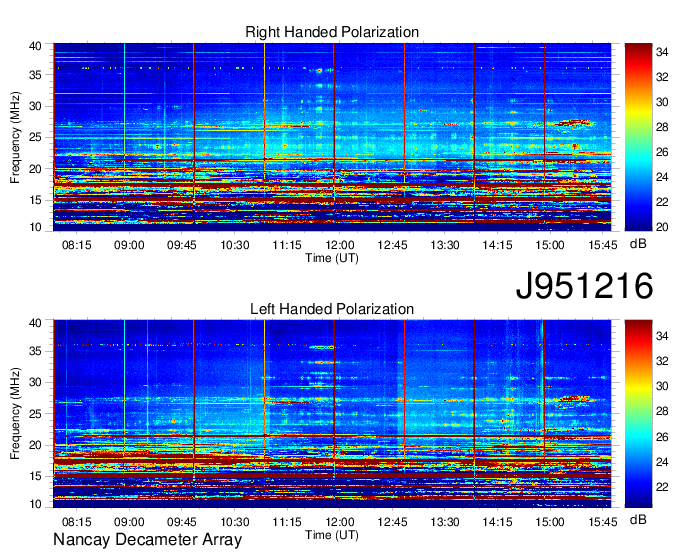This screenshot has width=680, height=552.
Task: Click 14:15 time tick under Right Handed plot
Action: [x=497, y=245]
